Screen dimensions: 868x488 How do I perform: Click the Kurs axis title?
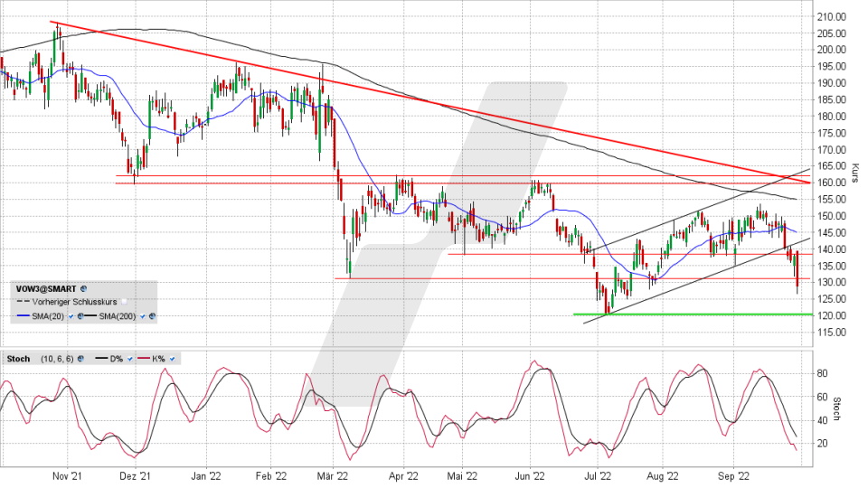[854, 173]
